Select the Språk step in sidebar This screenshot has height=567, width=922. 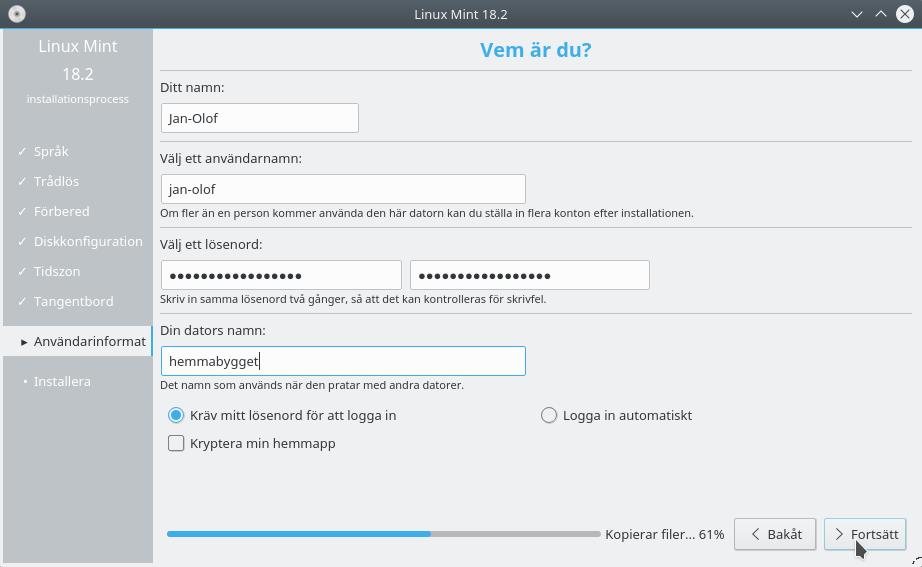point(51,151)
